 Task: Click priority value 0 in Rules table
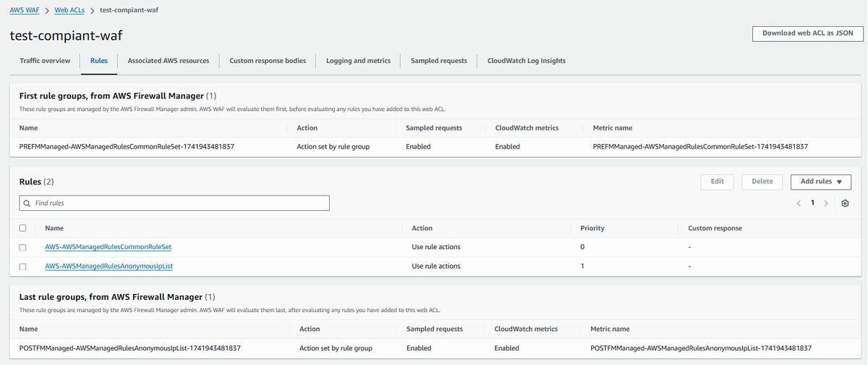click(582, 247)
